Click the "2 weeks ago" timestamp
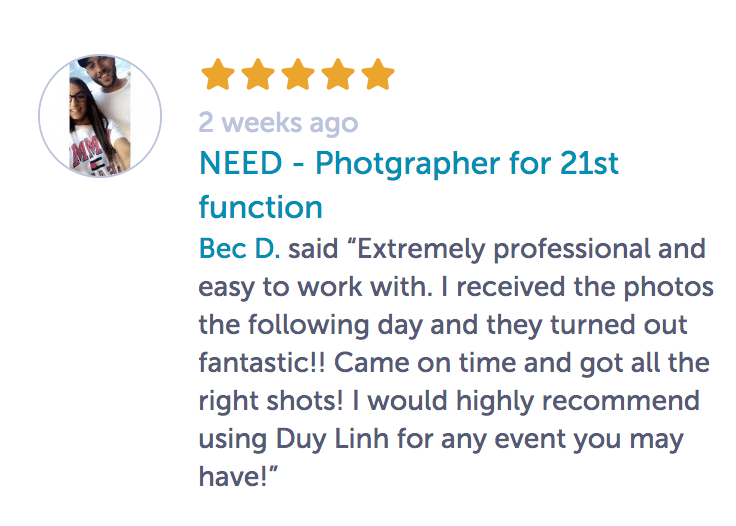Image resolution: width=736 pixels, height=526 pixels. point(278,122)
